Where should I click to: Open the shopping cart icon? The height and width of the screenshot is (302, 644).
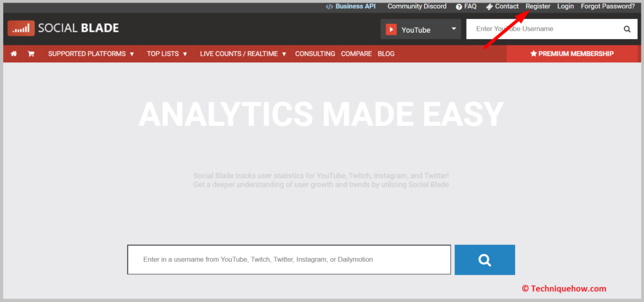click(31, 54)
